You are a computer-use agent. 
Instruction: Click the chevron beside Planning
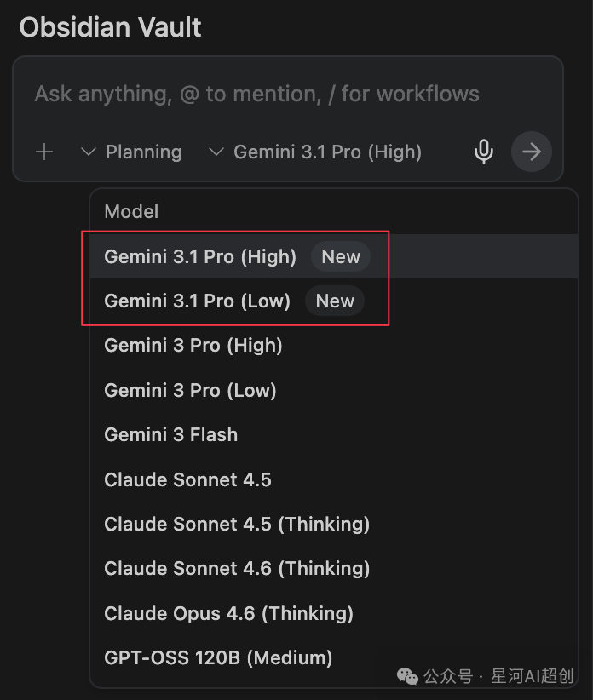(89, 152)
